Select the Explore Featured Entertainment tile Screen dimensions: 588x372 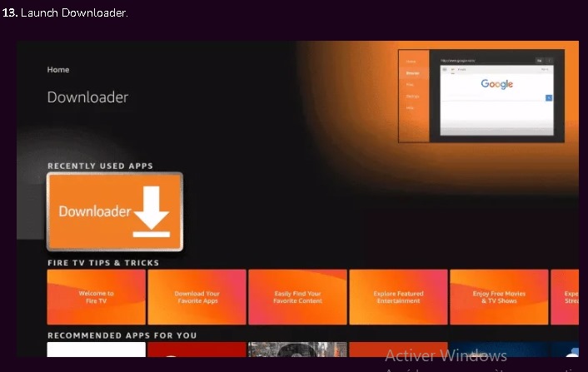(398, 297)
